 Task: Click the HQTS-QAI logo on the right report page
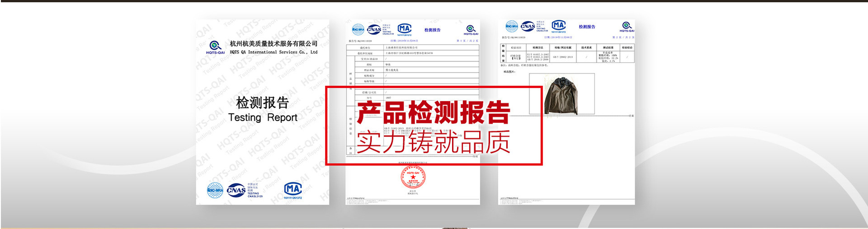627,27
